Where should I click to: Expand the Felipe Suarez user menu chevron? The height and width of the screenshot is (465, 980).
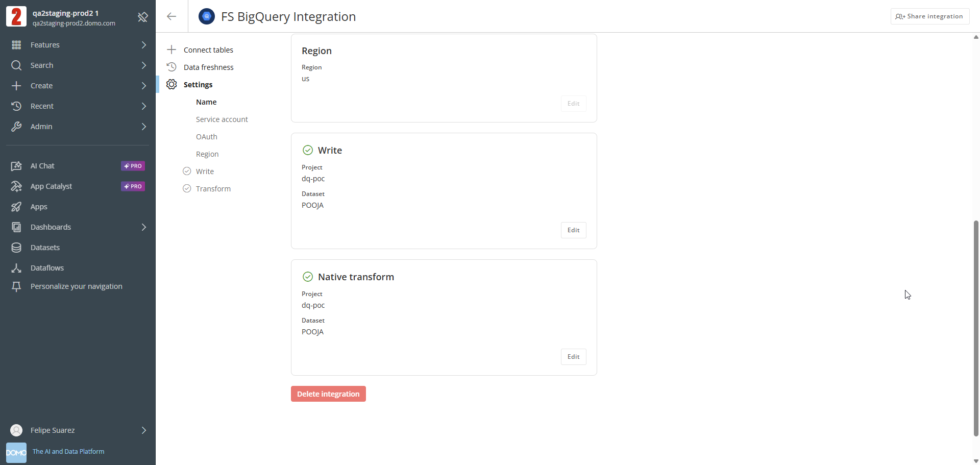click(144, 430)
